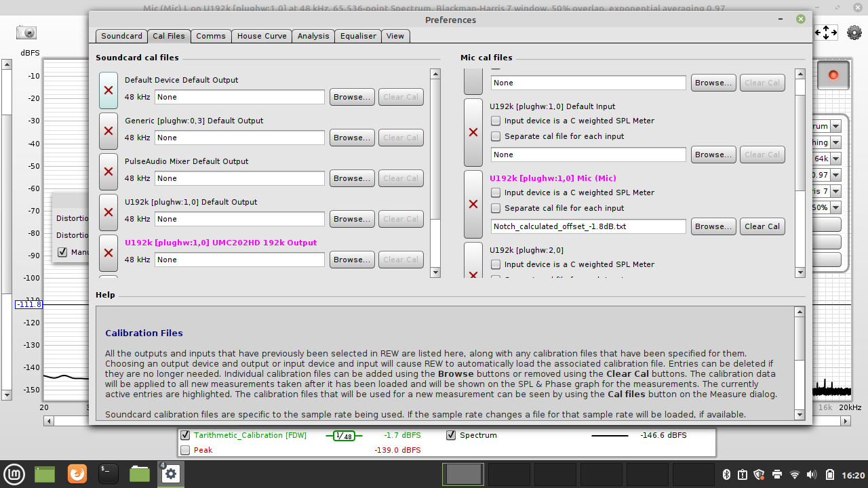Enable C weighted SPL Meter for U192k [plughw:2,0]
Screen dimensions: 868x488
point(496,264)
